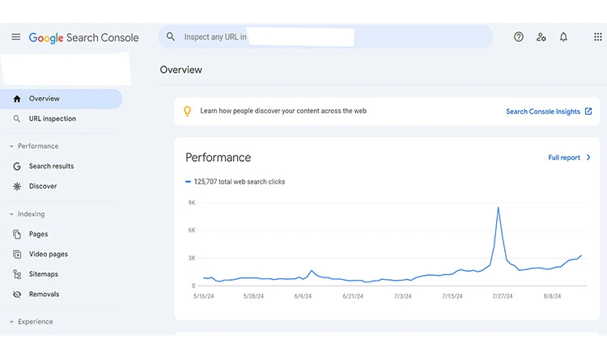Click the home icon beside Overview
The width and height of the screenshot is (607, 364).
coord(17,99)
